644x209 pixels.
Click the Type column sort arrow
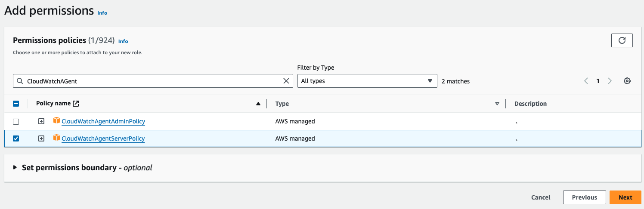coord(497,104)
